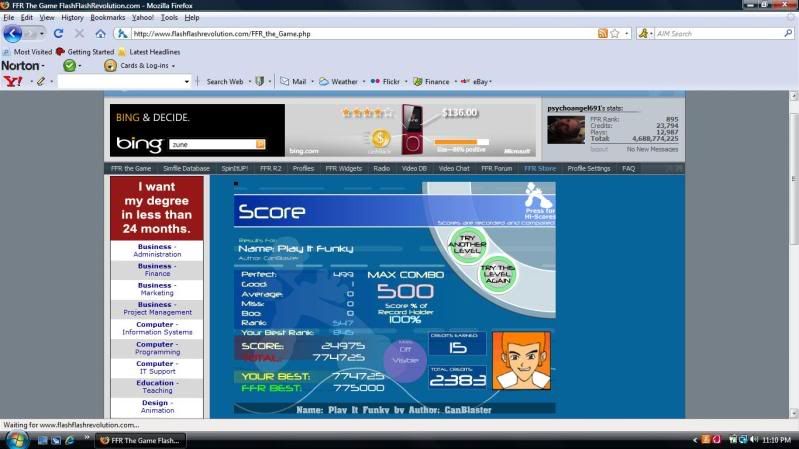The image size is (799, 449).
Task: Click the RSS feed icon in the address bar
Action: pyautogui.click(x=603, y=33)
